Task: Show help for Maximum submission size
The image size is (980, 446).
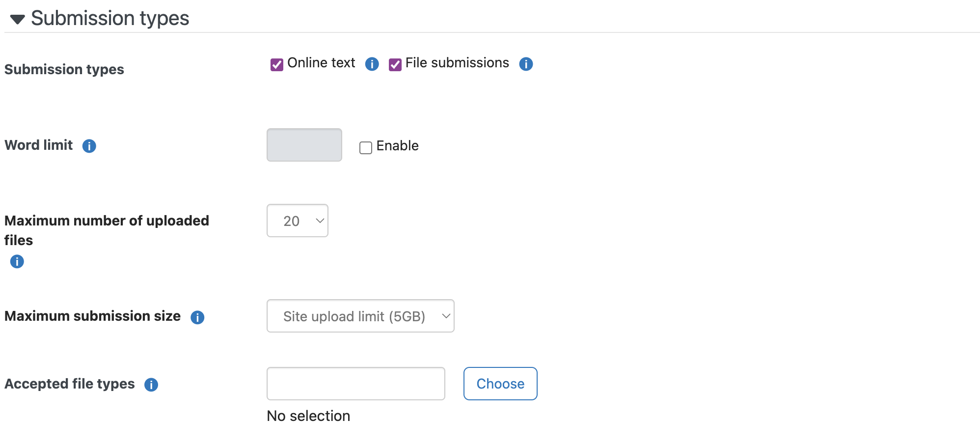Action: (x=197, y=317)
